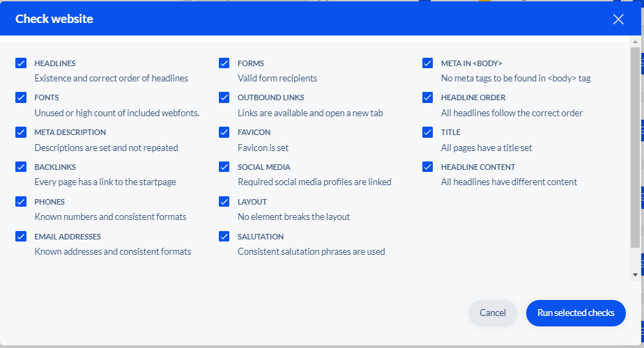Toggle the HEADLINE ORDER checkbox

(x=427, y=97)
